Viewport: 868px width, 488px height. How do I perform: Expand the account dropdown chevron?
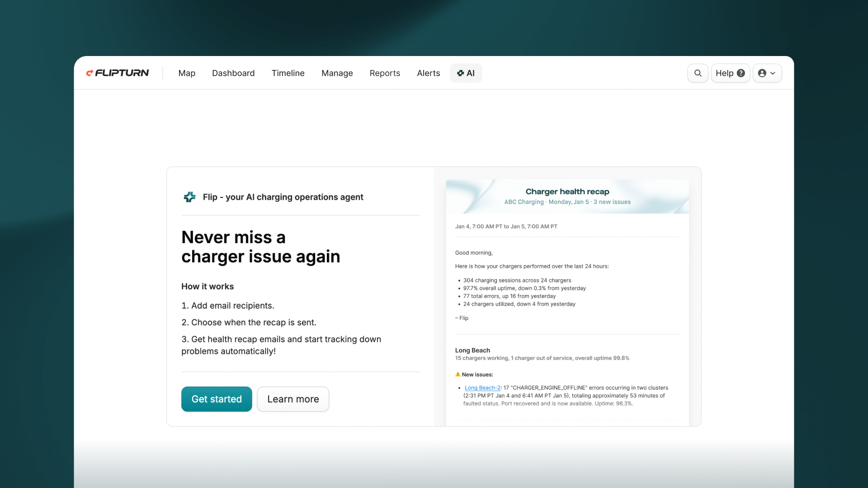(x=773, y=73)
